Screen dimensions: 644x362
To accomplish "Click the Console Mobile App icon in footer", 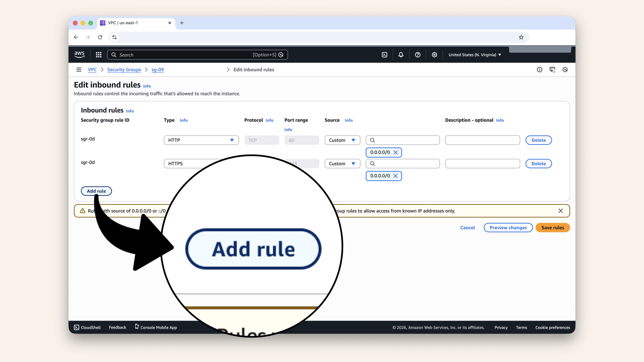I will pos(136,327).
